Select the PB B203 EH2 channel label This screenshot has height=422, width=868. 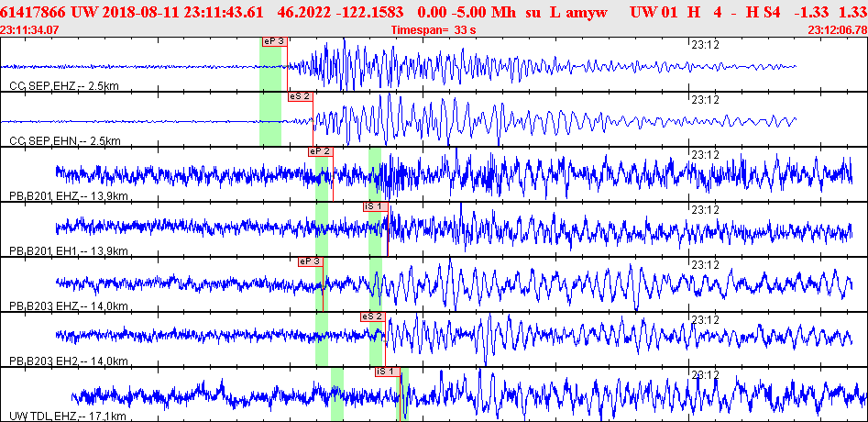(x=68, y=361)
